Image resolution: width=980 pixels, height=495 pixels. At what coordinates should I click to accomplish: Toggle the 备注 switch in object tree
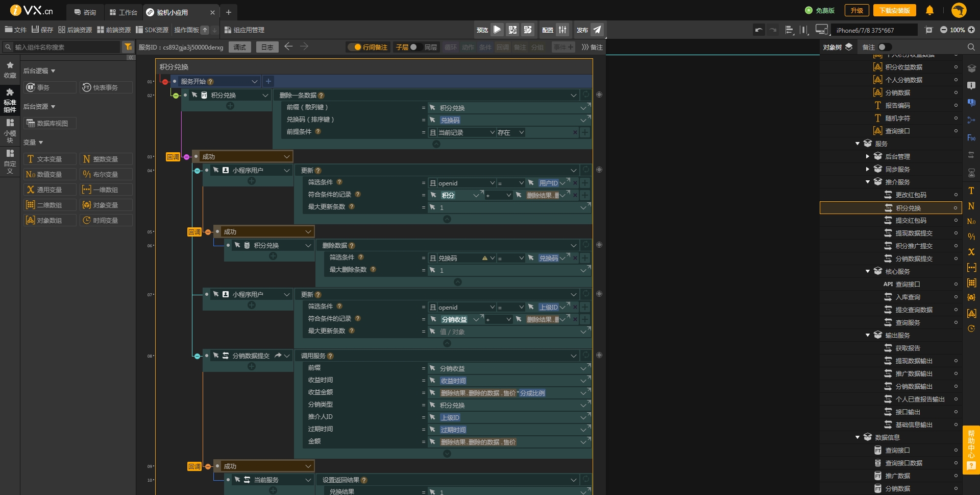coord(885,47)
